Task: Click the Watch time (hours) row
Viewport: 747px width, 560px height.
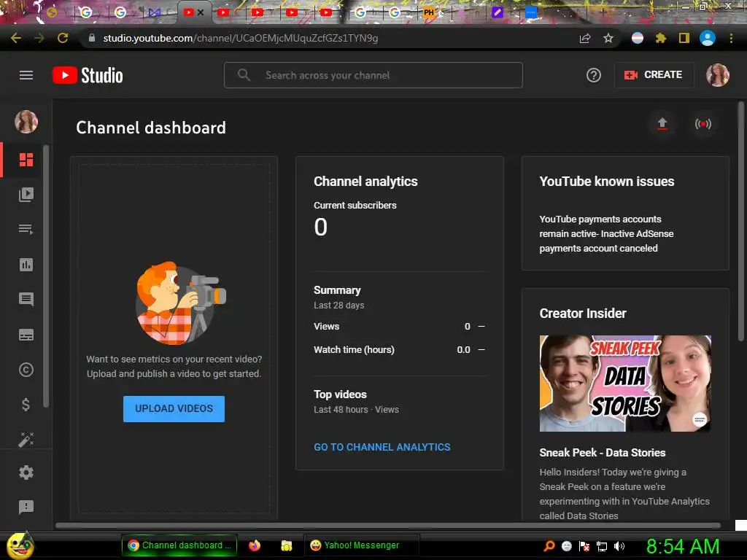Action: [399, 349]
